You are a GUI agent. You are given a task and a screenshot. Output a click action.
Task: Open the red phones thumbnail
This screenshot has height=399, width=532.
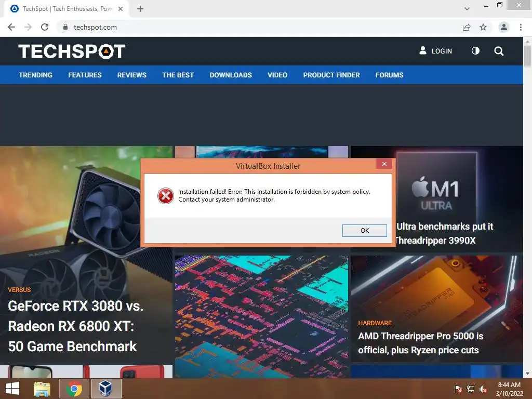click(x=86, y=371)
